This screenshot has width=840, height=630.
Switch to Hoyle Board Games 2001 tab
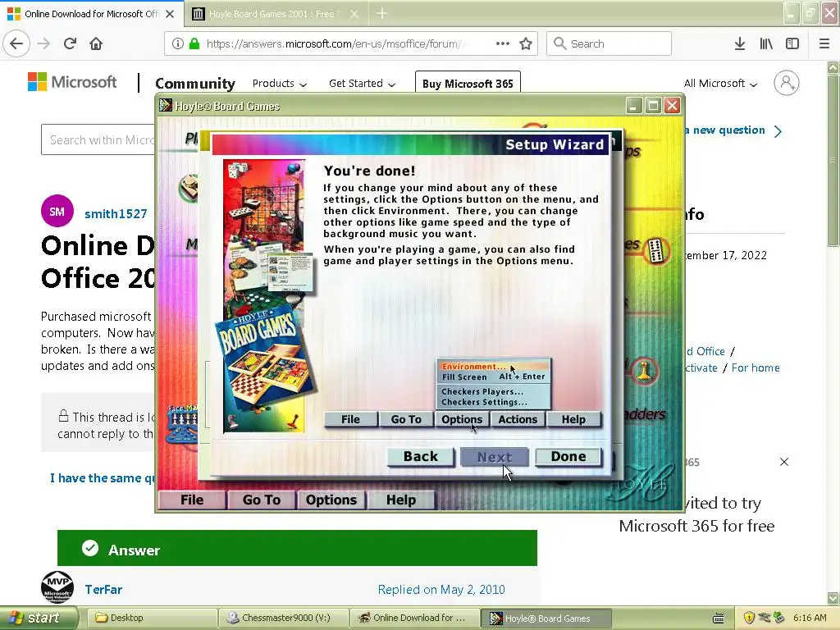(x=271, y=14)
